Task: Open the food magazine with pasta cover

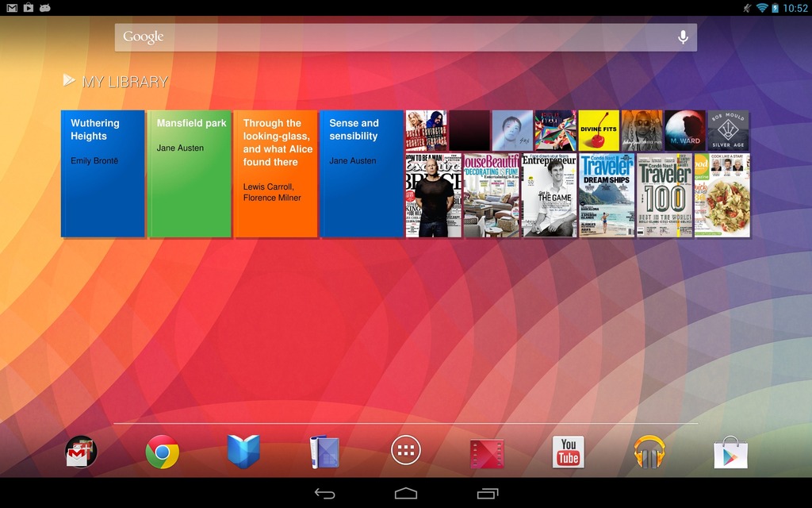Action: (x=722, y=195)
